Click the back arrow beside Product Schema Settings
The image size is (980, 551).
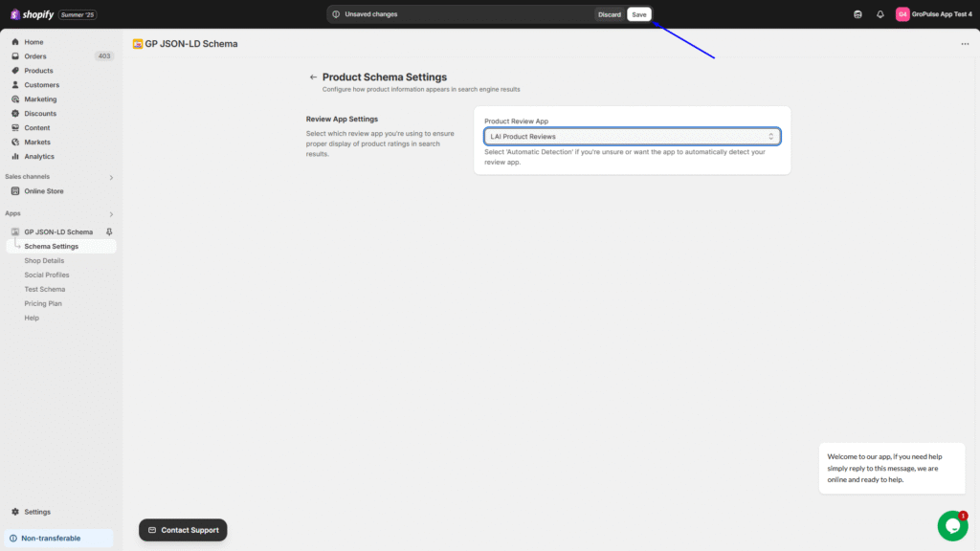(313, 77)
